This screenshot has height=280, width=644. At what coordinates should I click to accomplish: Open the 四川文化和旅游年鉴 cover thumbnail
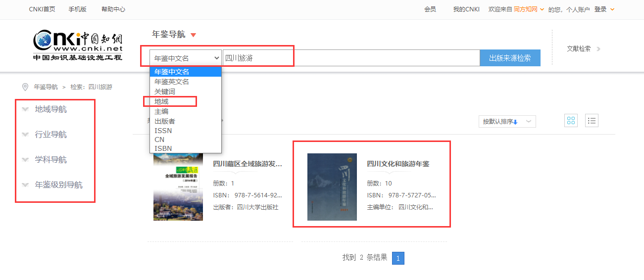pos(332,187)
